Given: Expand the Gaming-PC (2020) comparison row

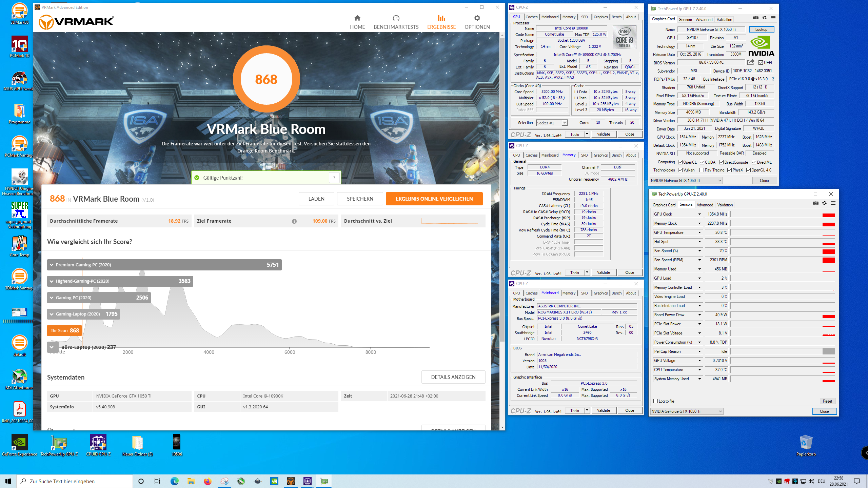Looking at the screenshot, I should (x=52, y=298).
